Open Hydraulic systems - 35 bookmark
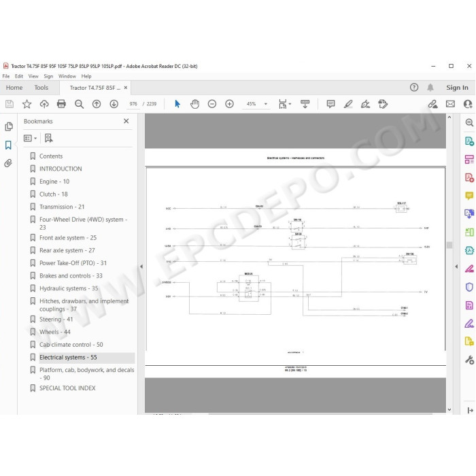This screenshot has width=476, height=476. coord(69,288)
